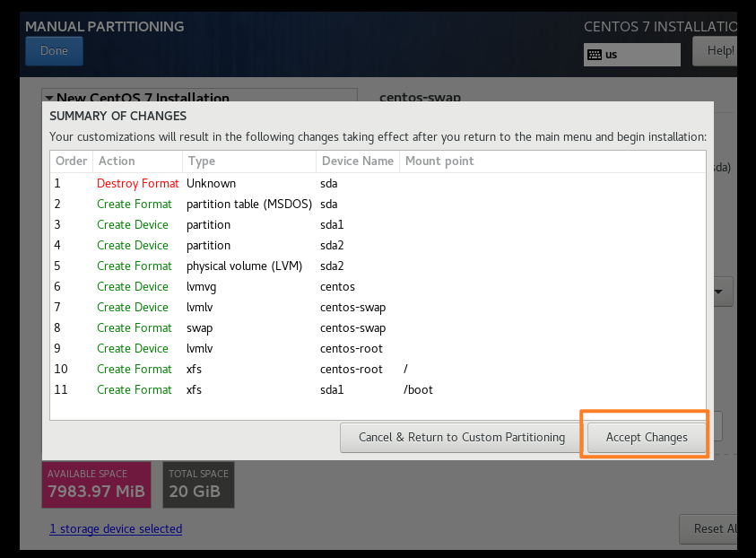This screenshot has height=558, width=756.
Task: Click the Action column header
Action: coord(137,161)
